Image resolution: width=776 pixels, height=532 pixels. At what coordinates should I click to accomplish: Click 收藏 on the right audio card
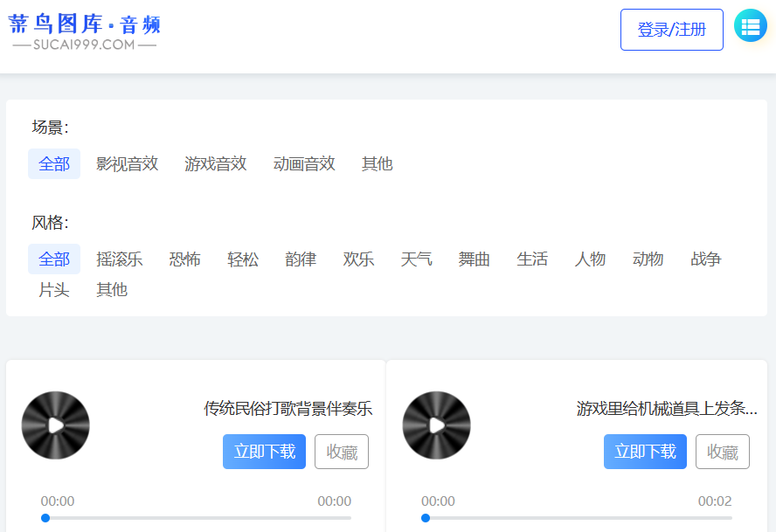723,452
